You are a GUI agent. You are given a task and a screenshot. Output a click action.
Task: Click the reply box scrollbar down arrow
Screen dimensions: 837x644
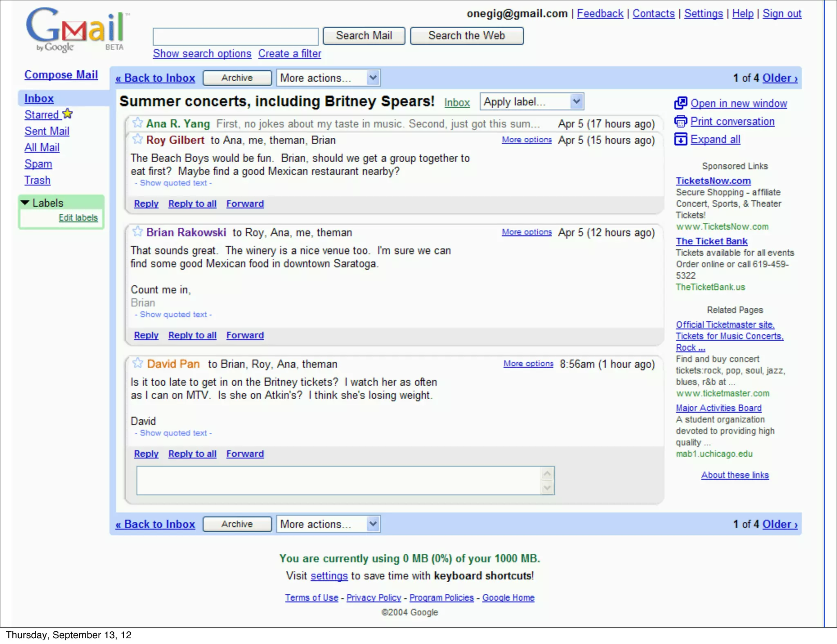[547, 487]
